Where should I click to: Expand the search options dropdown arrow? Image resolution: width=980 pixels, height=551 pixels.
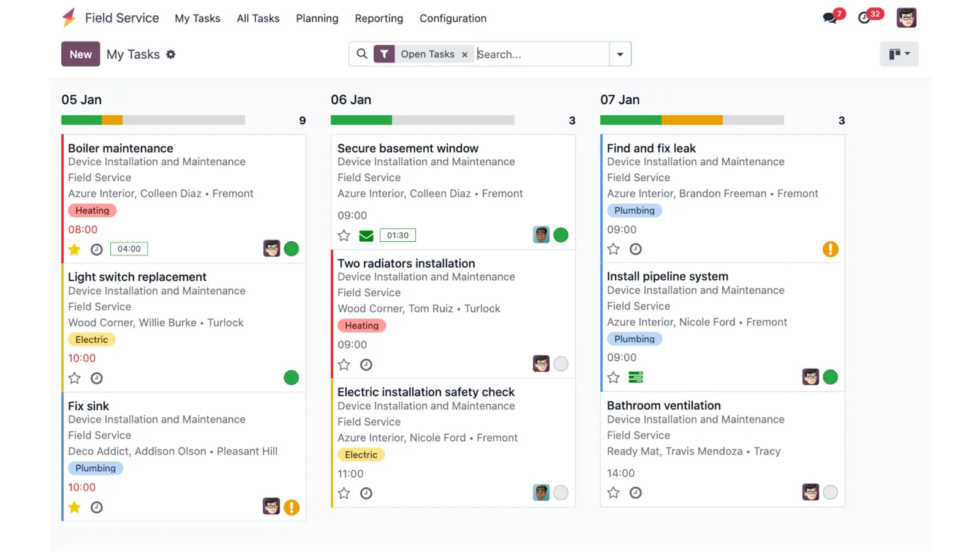tap(620, 54)
